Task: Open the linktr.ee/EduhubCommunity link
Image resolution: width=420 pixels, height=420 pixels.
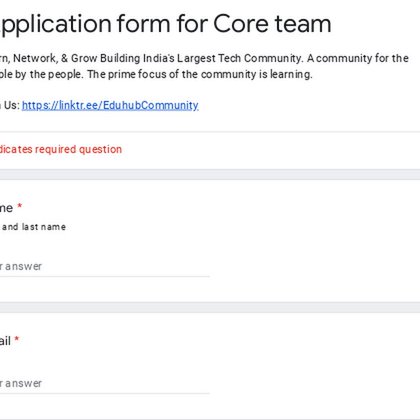Action: tap(110, 105)
